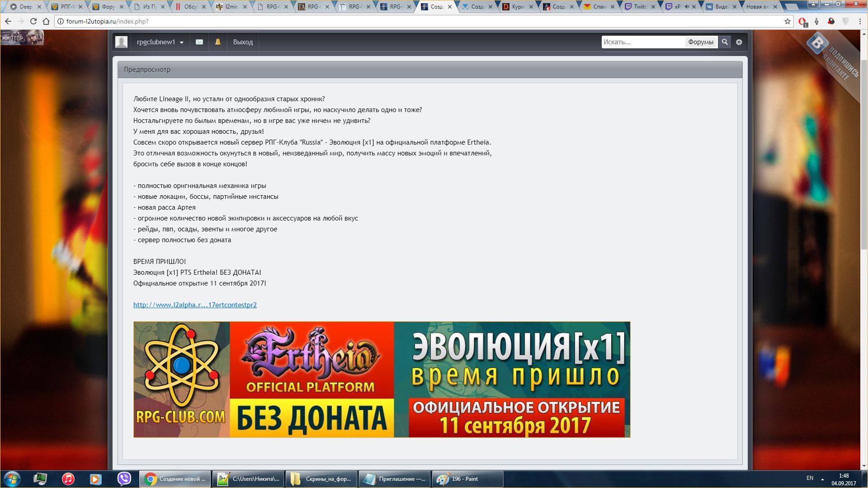
Task: Open the Chrome Создание новой taskbar window
Action: pyautogui.click(x=175, y=479)
